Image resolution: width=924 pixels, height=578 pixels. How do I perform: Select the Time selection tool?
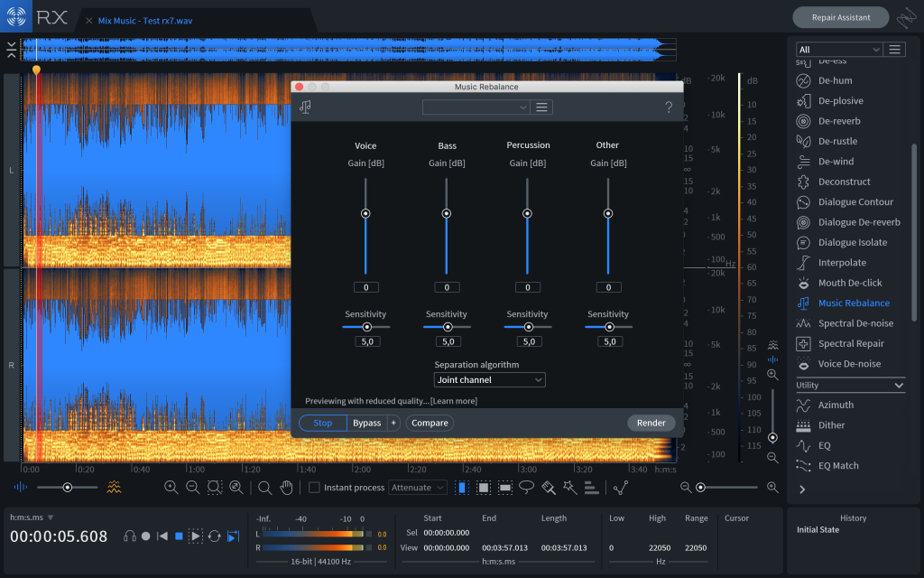click(x=462, y=488)
